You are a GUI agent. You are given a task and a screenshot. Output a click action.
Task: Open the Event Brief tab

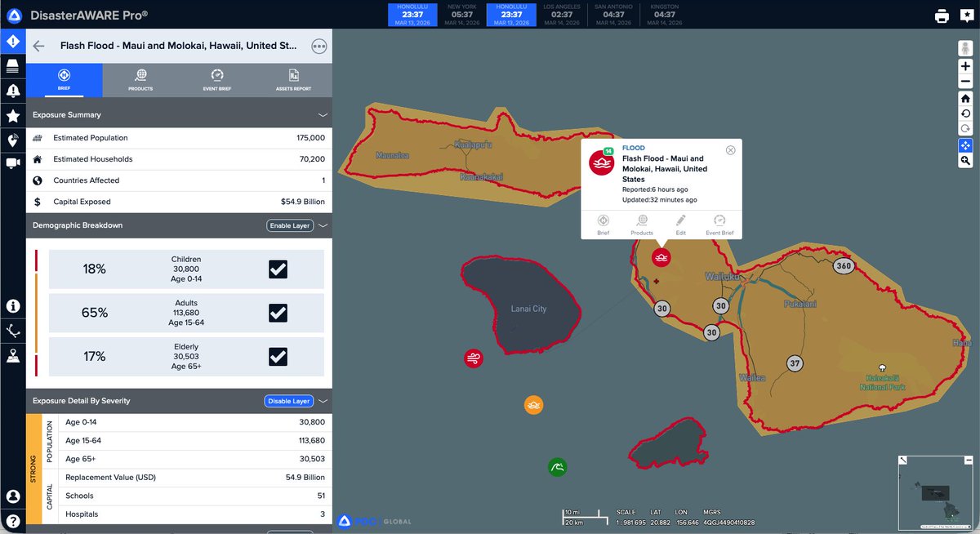click(x=216, y=80)
